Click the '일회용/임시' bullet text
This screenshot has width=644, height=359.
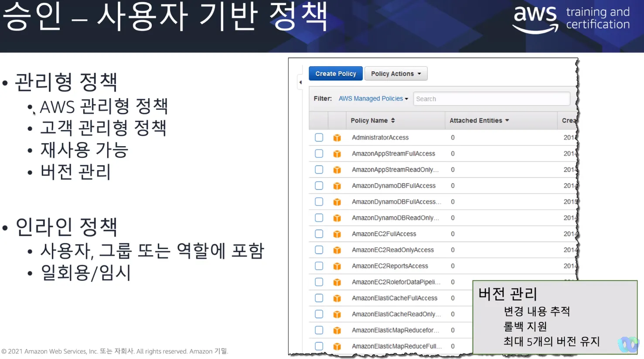pyautogui.click(x=86, y=273)
